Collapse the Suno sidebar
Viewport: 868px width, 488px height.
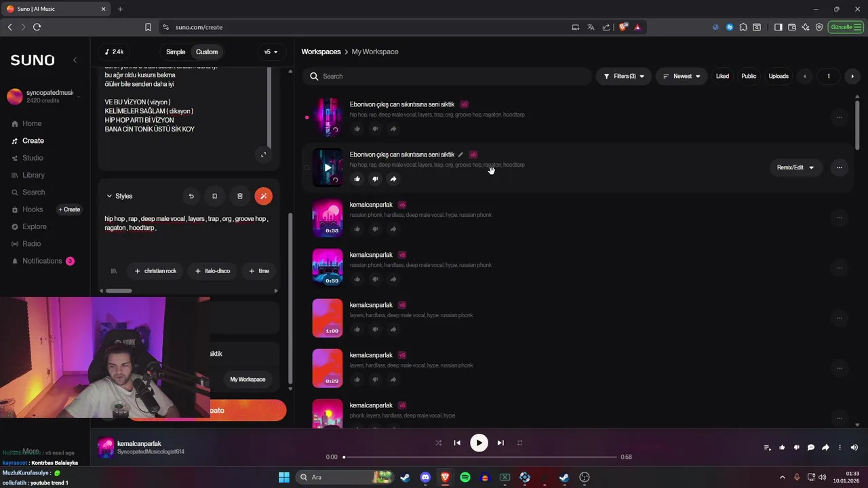pos(75,60)
